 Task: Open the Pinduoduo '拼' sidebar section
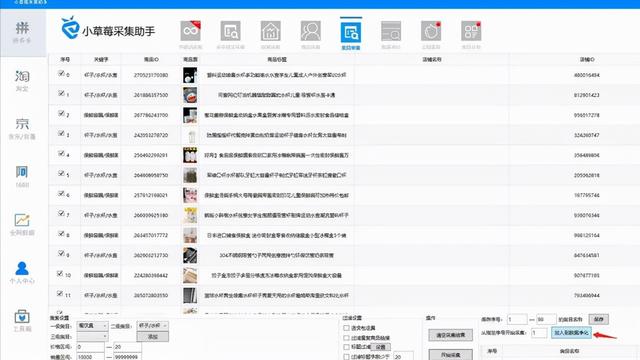(x=22, y=32)
